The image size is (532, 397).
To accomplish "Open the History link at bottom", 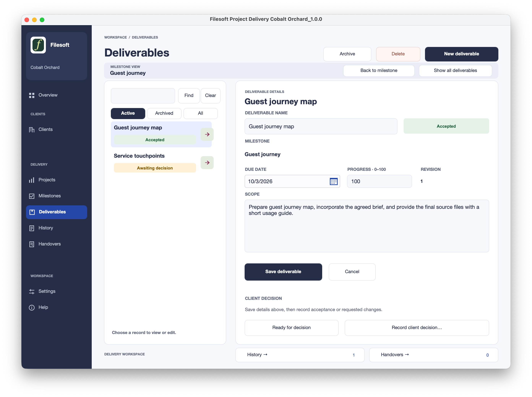I will click(300, 355).
